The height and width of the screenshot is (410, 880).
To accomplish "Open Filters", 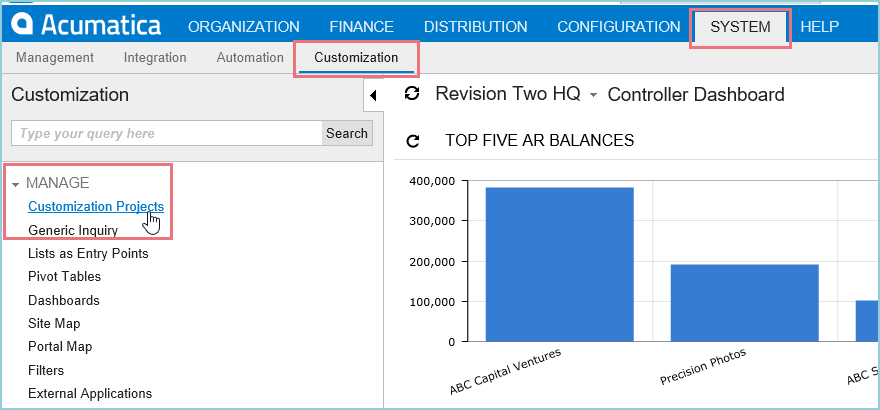I will [46, 370].
